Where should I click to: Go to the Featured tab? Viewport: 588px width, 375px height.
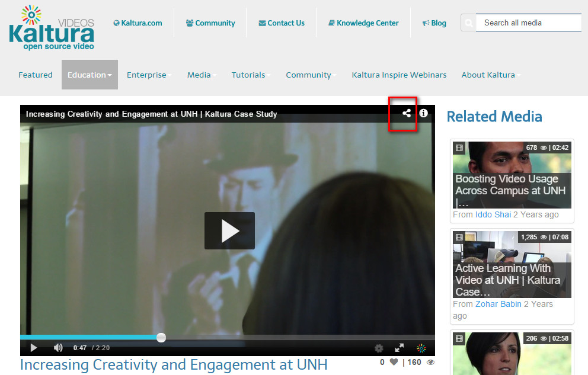(36, 75)
